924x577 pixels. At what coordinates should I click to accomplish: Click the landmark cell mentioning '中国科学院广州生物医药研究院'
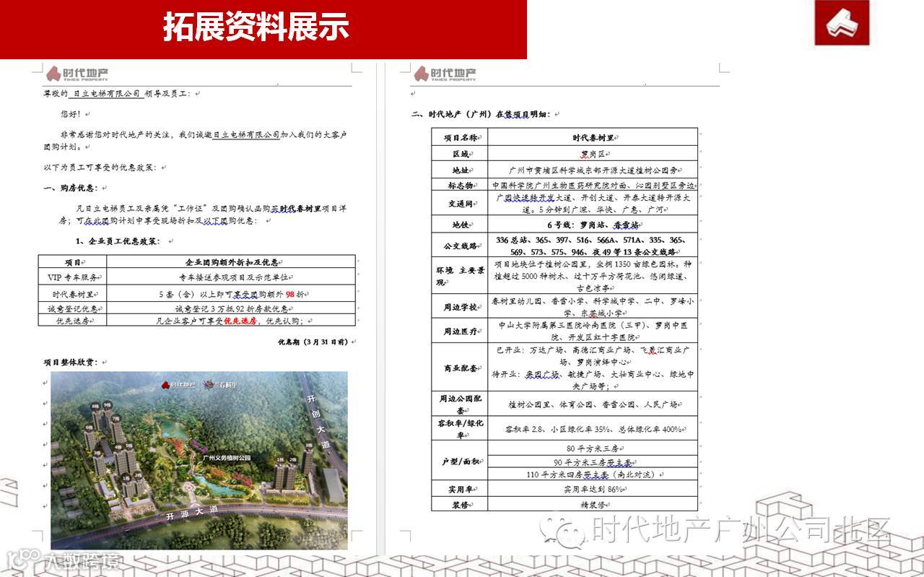tap(593, 185)
